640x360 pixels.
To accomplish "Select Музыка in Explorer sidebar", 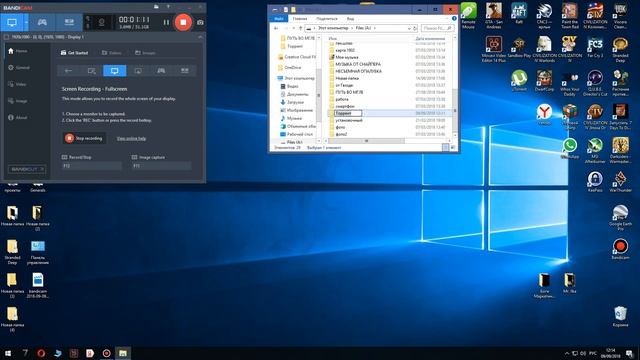I will [x=291, y=118].
